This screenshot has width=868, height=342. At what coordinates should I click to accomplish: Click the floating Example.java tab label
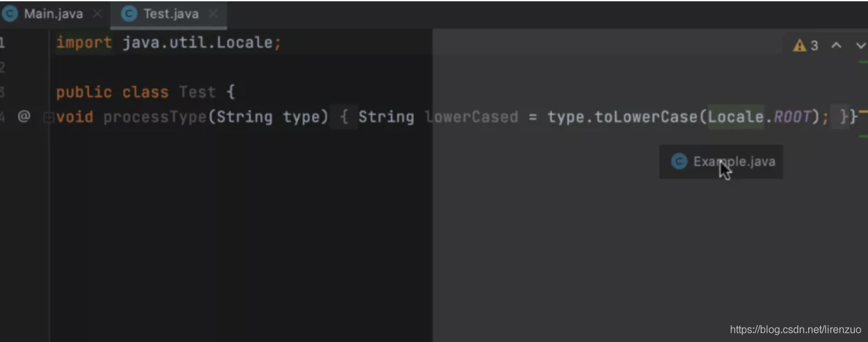pos(734,161)
